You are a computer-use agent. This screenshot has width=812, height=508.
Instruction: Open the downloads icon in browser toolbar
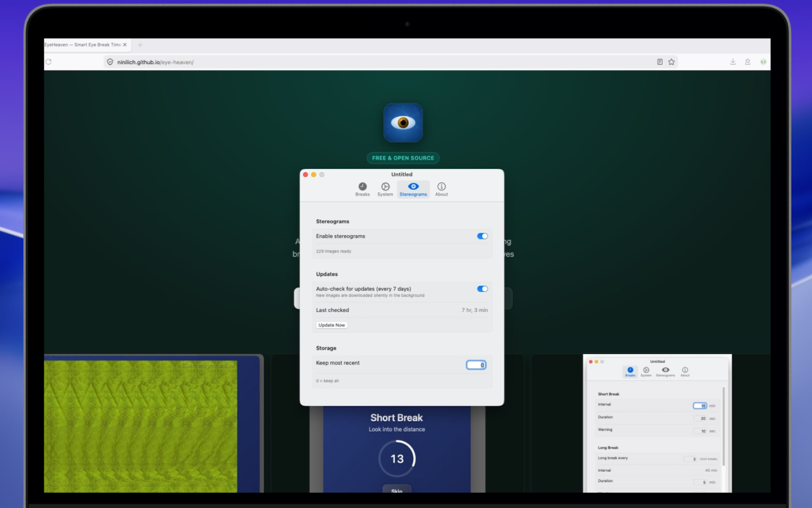coord(733,62)
